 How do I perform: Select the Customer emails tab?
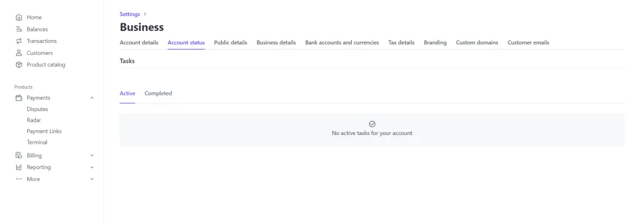(528, 42)
